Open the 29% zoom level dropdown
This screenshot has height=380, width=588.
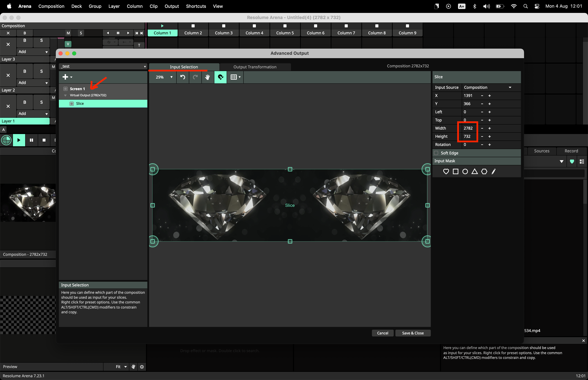coord(164,77)
